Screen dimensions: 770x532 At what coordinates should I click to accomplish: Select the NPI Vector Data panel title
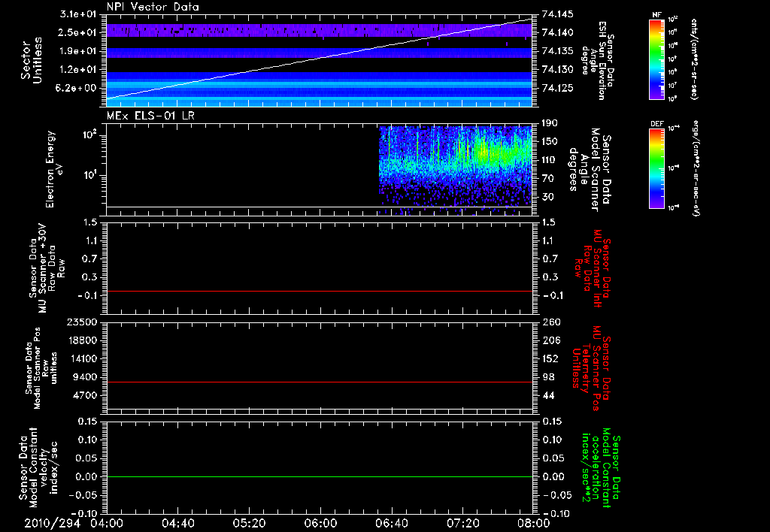(x=152, y=7)
